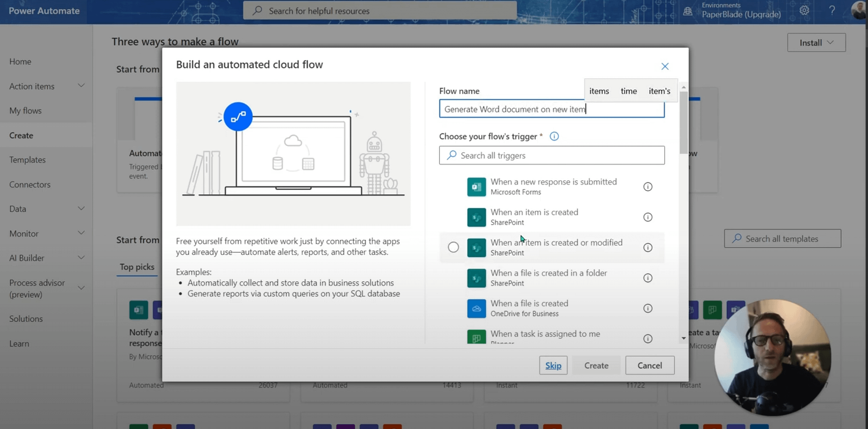The image size is (868, 429).
Task: Switch to the Top picks tab
Action: (137, 267)
